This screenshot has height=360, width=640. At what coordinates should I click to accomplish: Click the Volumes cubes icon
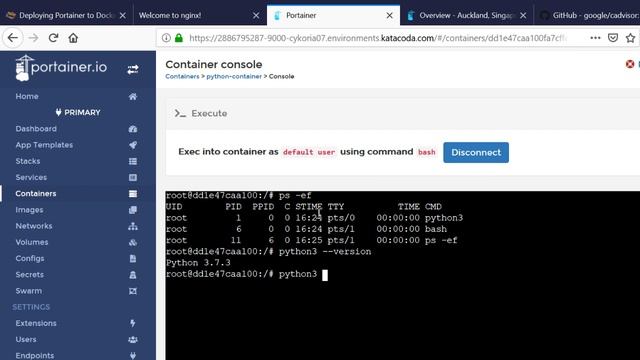(133, 242)
